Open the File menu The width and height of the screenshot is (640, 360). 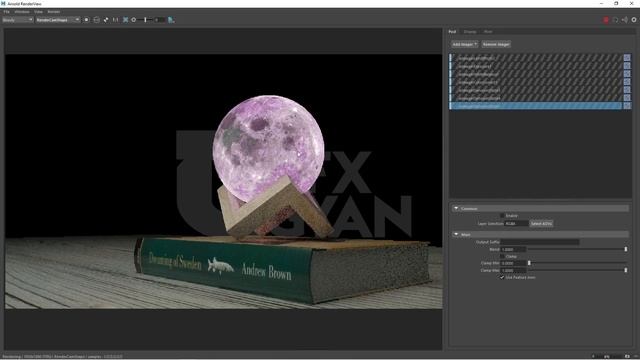pos(6,12)
